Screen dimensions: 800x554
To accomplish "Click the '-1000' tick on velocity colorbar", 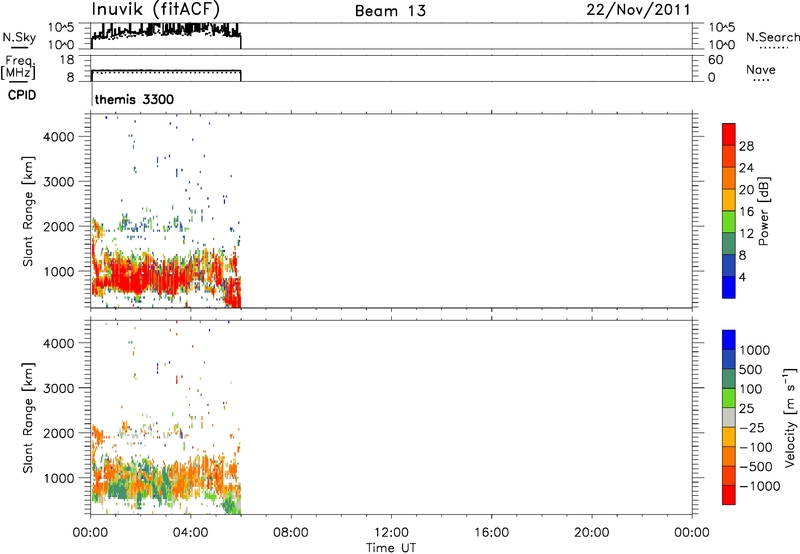I will [759, 486].
